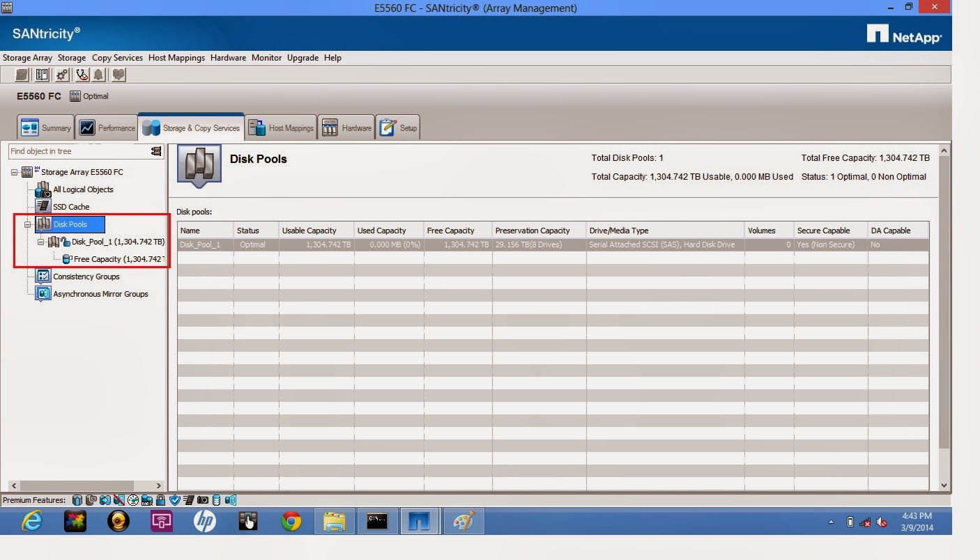The image size is (980, 560).
Task: Click the SSD Cache icon in the tree
Action: [43, 206]
